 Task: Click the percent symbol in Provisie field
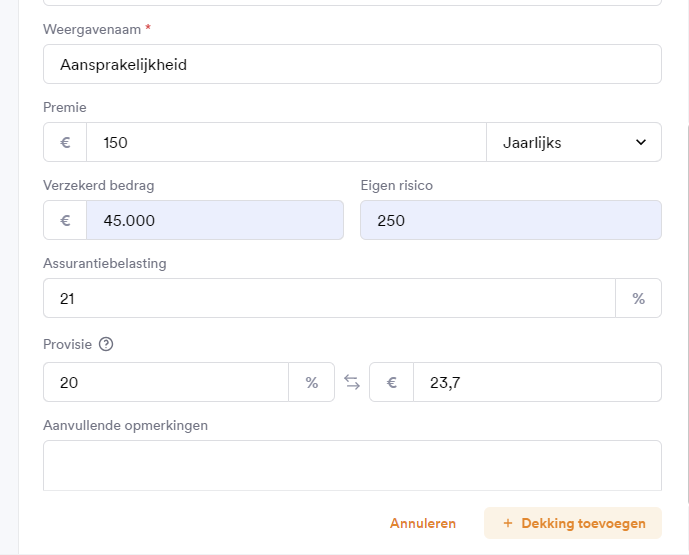pyautogui.click(x=312, y=382)
